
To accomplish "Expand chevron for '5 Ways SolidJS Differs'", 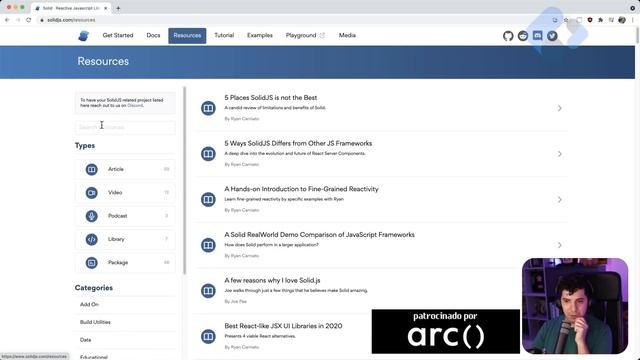I will (560, 154).
